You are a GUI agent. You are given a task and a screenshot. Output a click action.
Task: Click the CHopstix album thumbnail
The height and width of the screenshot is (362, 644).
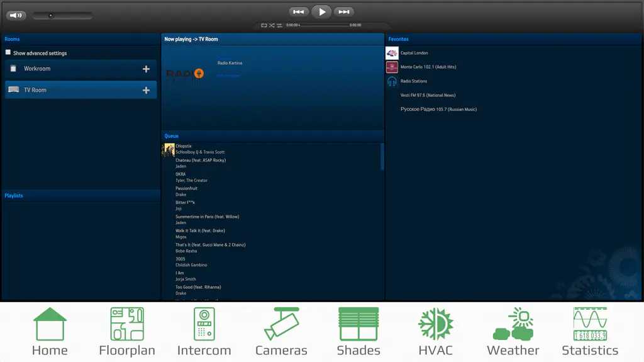(168, 149)
